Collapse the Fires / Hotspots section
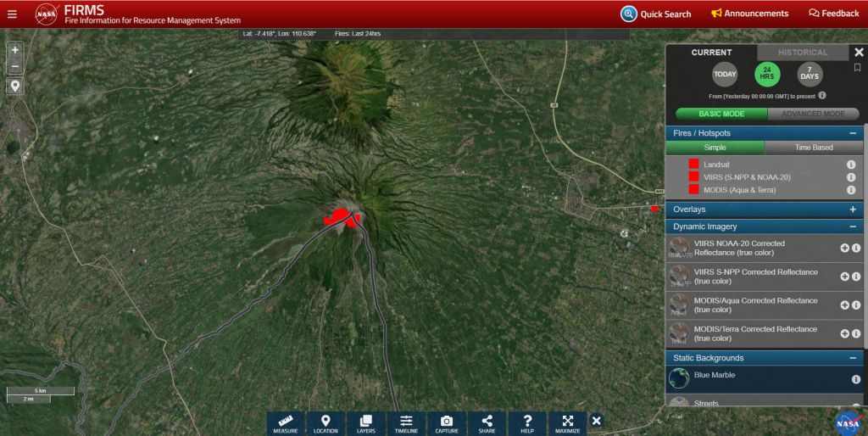Viewport: 868px width, 436px height. [852, 133]
